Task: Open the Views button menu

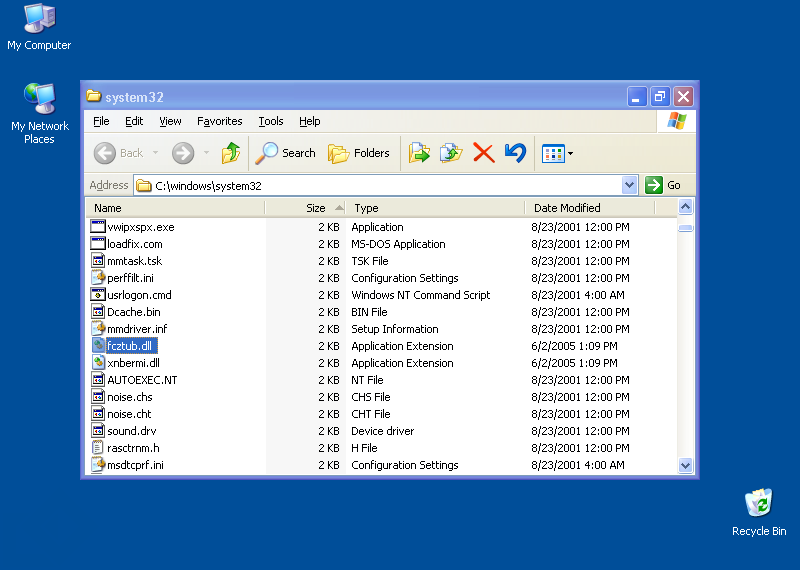Action: click(557, 153)
